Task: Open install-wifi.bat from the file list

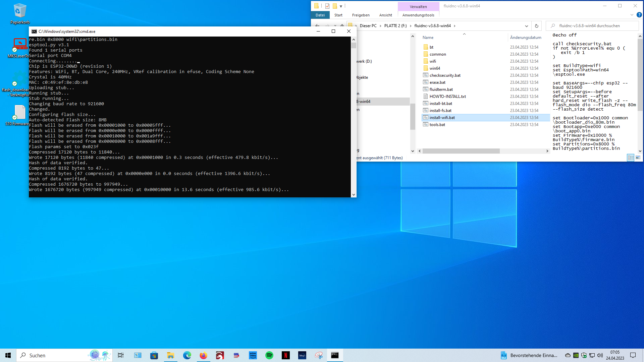Action: [442, 117]
